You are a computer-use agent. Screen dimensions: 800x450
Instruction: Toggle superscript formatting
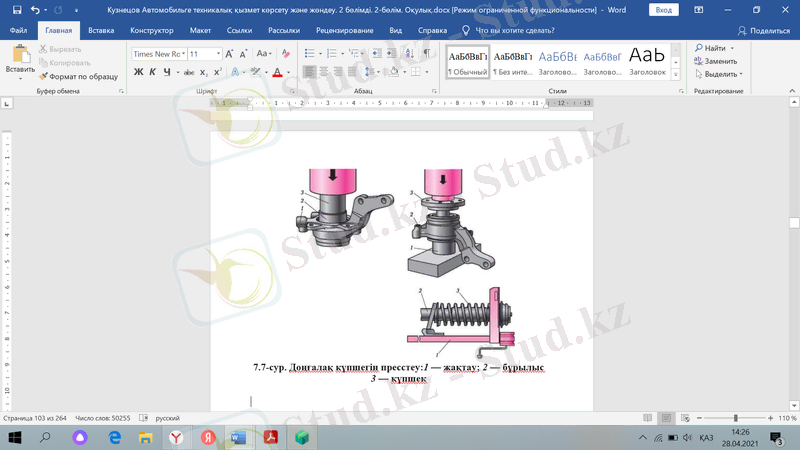coord(217,72)
